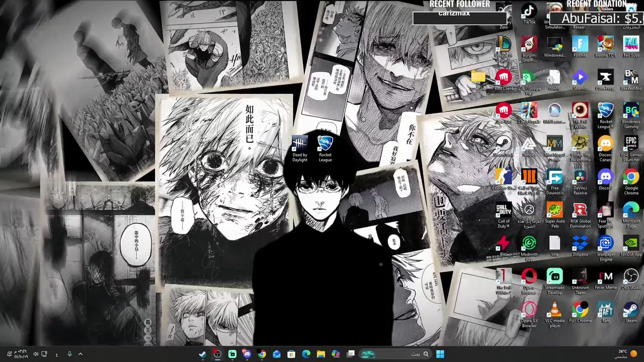Open the Blitz desktop shortcut
The height and width of the screenshot is (362, 644).
(504, 246)
